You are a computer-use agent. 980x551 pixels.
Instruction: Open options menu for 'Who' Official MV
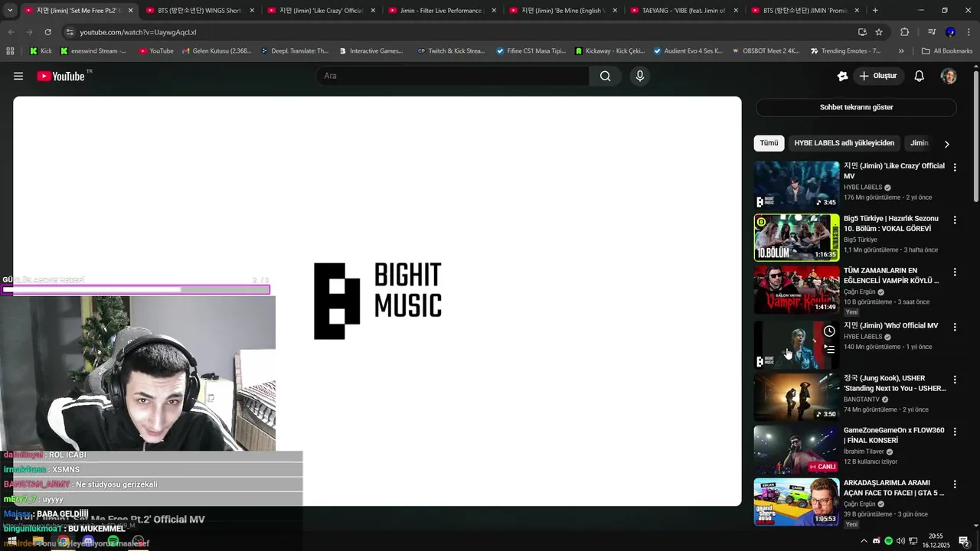[955, 327]
